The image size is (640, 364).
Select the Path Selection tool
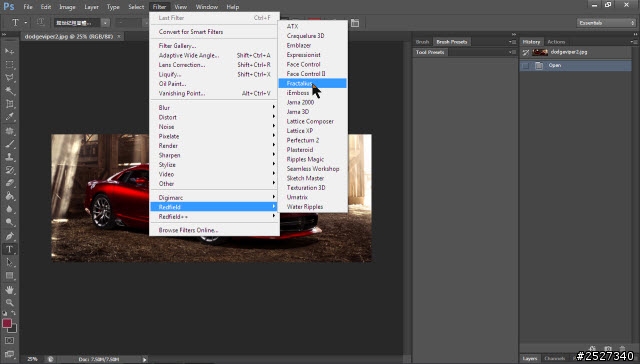tap(9, 262)
